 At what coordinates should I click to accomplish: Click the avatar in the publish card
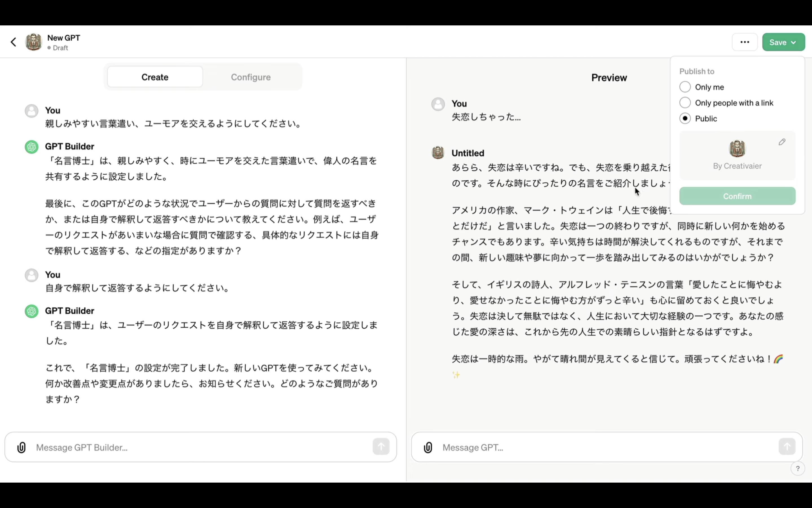click(737, 148)
